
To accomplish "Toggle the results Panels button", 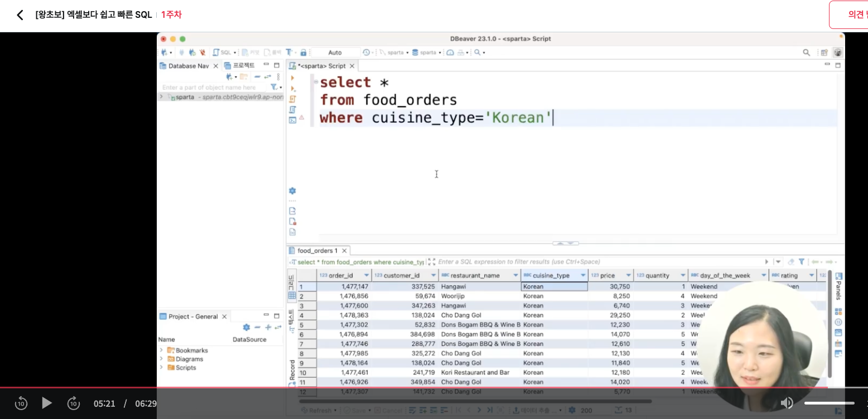I will (x=838, y=286).
